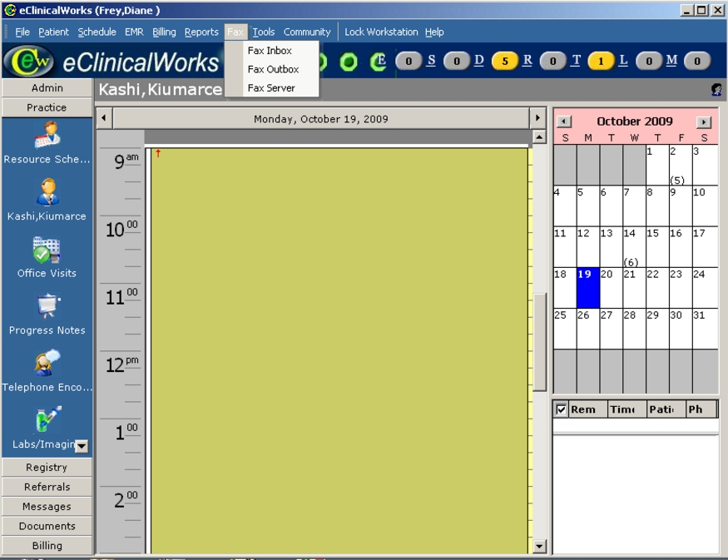728x560 pixels.
Task: Open the Resource Schedule icon in sidebar
Action: coord(47,135)
